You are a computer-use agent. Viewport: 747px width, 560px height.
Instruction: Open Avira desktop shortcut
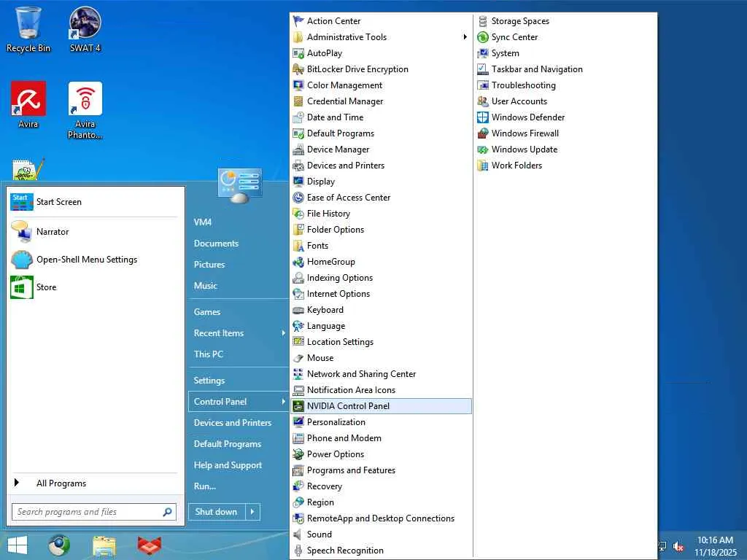28,105
